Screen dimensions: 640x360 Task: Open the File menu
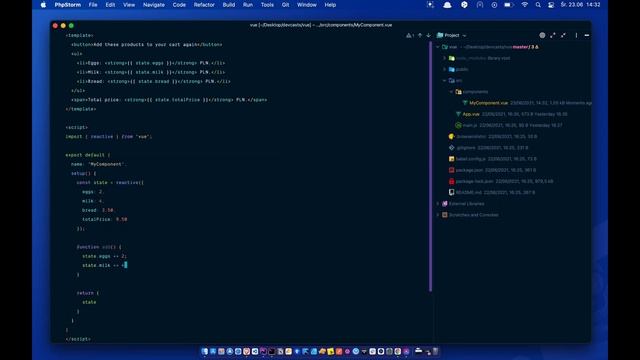click(93, 5)
